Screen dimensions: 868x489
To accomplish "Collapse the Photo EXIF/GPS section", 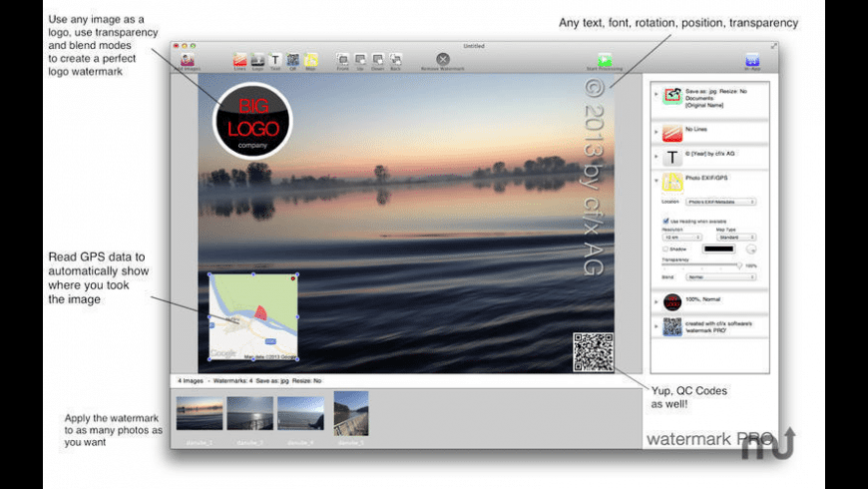I will point(656,181).
